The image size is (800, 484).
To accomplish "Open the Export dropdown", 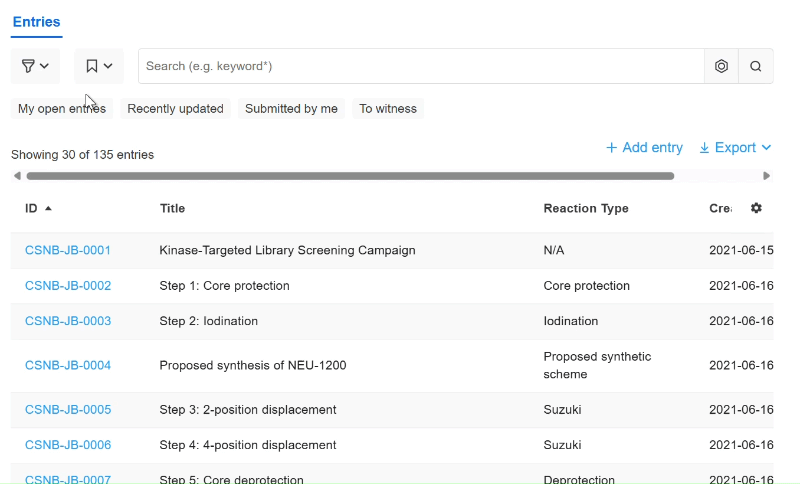I will [735, 147].
